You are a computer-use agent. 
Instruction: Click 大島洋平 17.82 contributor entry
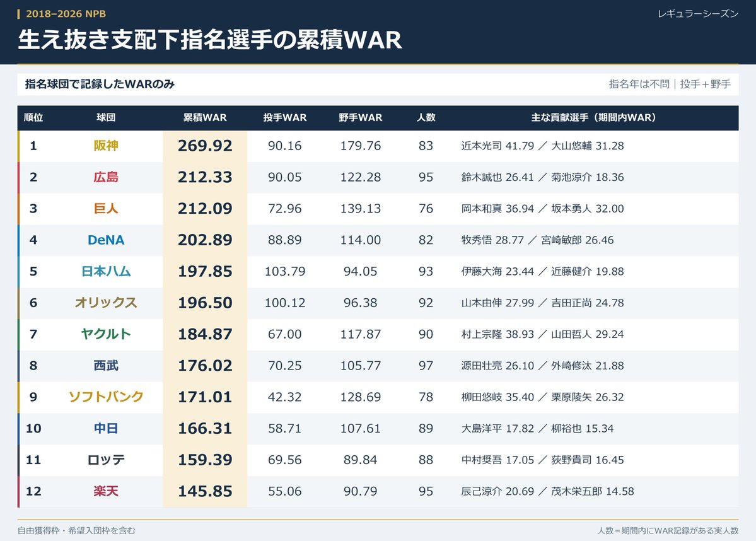pyautogui.click(x=497, y=428)
